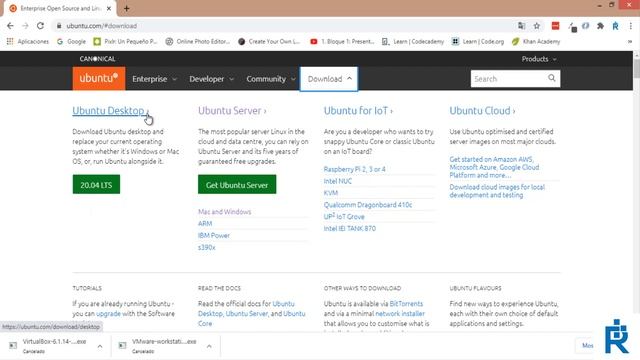Open the Ubuntu Server heading link
This screenshot has height=360, width=640.
coord(232,111)
